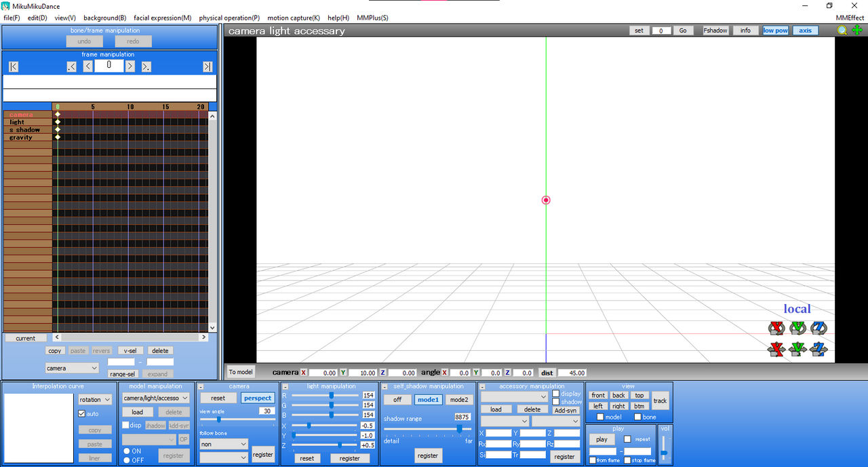Open the camera/light/accessory model dropdown
This screenshot has width=868, height=467.
156,398
